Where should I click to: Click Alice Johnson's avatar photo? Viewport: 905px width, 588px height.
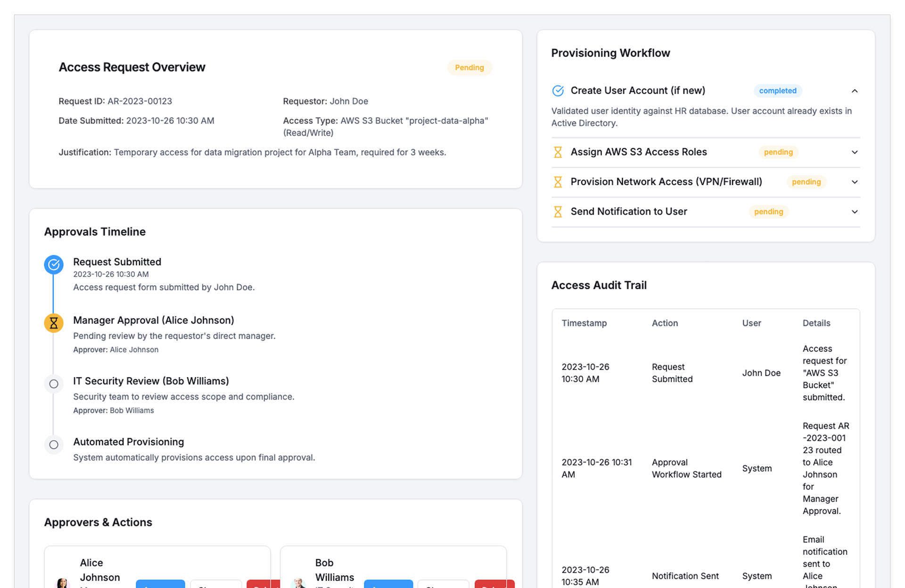click(x=62, y=583)
